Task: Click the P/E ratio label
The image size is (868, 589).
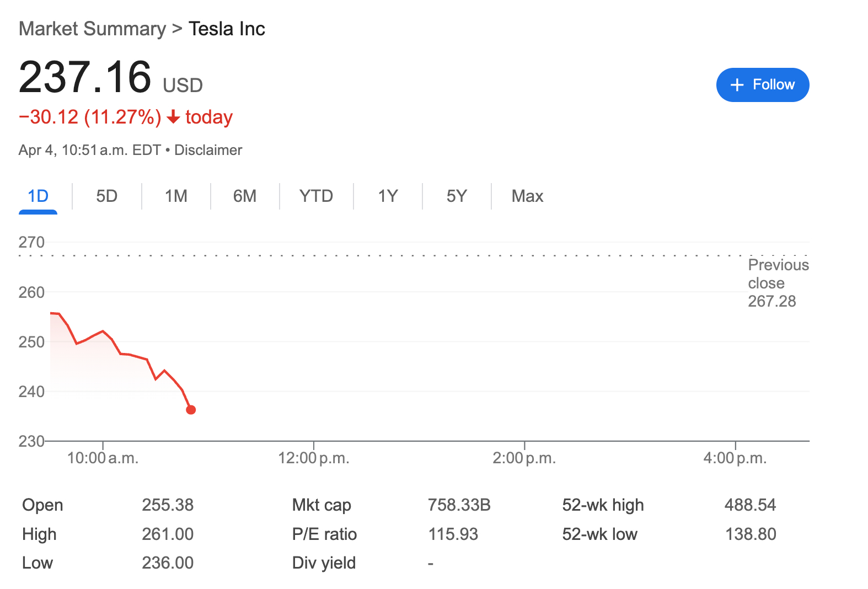Action: click(x=324, y=534)
